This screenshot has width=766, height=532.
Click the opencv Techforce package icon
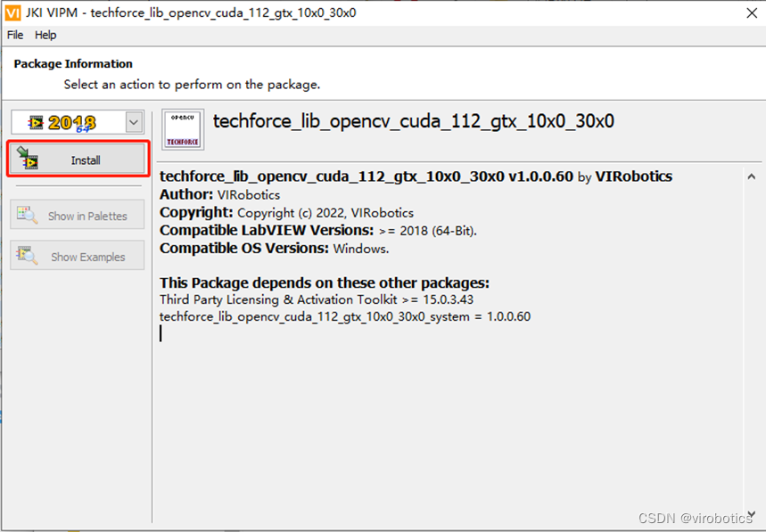coord(183,129)
